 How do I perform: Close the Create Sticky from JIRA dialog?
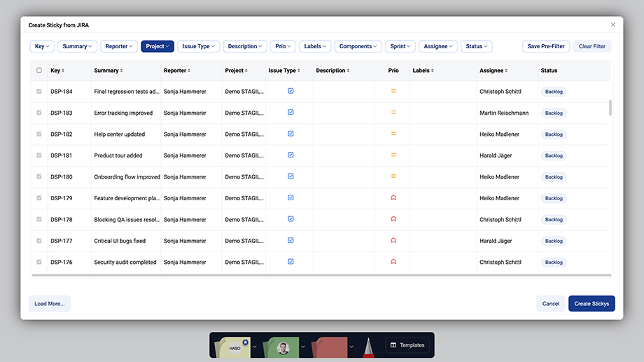click(613, 25)
